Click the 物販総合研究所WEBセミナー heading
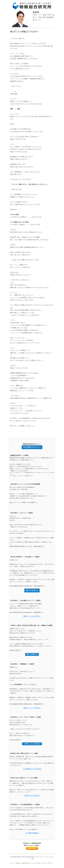64x868 pixels. pos(32,444)
